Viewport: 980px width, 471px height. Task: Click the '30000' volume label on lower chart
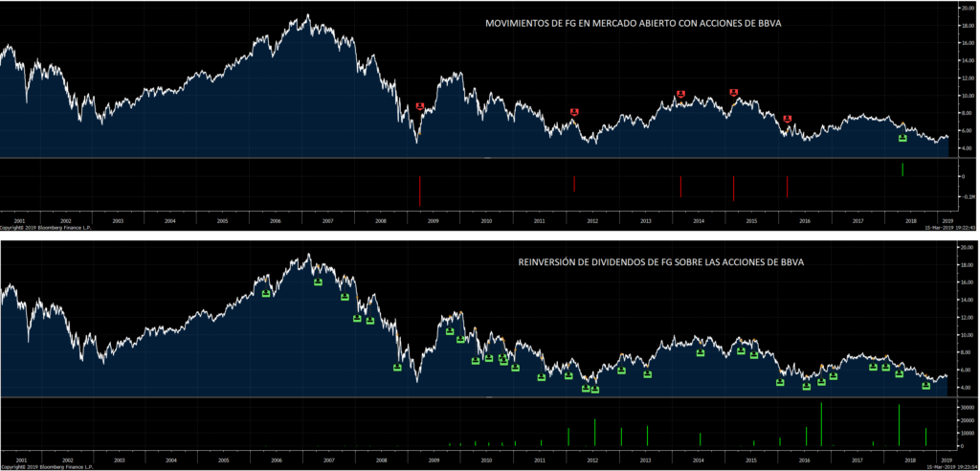pos(969,408)
